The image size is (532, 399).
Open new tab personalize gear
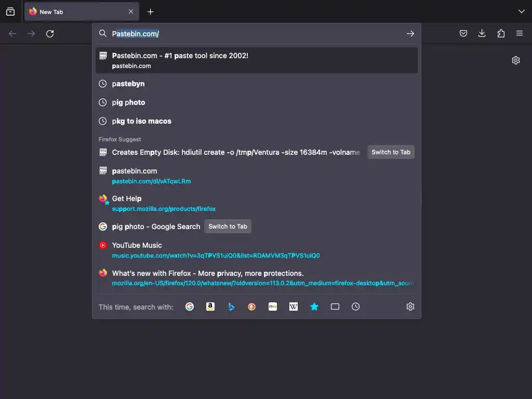pos(516,60)
